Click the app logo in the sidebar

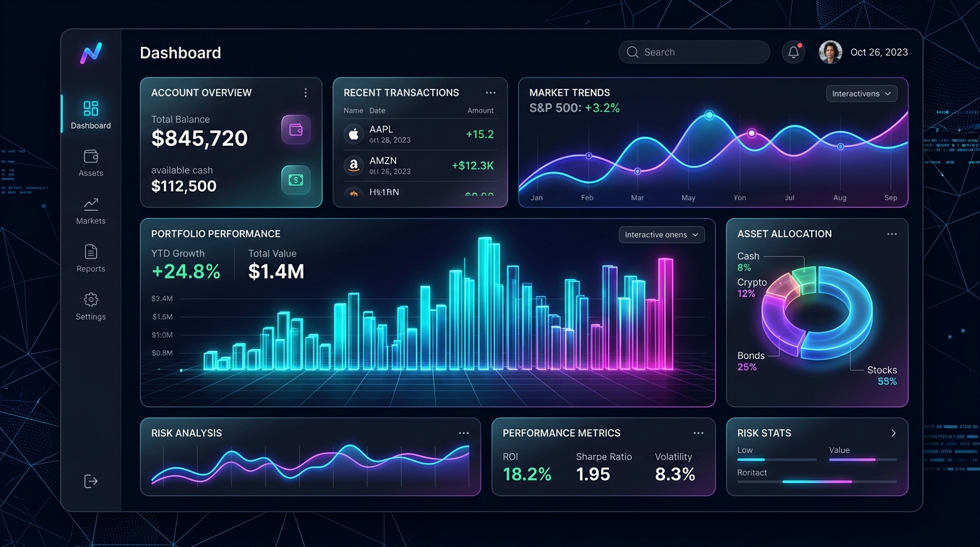tap(90, 53)
